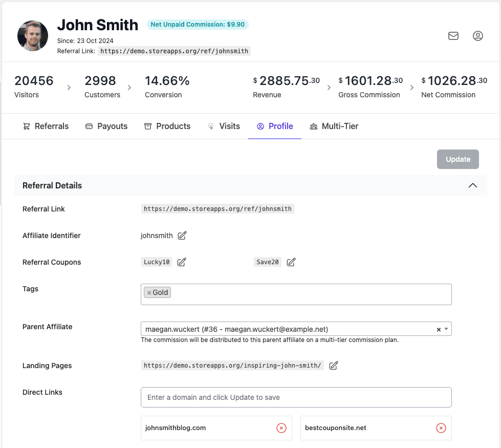Select the Referral Link URL text

pos(217,208)
